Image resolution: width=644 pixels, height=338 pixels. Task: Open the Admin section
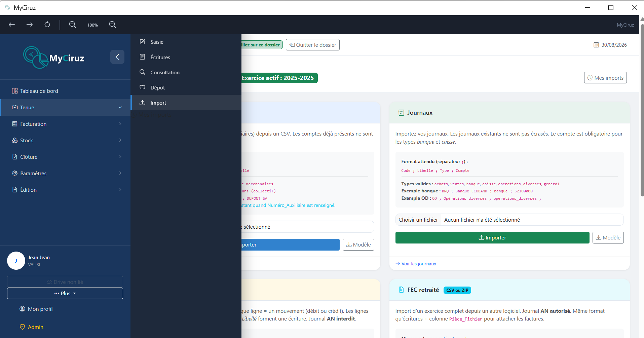32,327
